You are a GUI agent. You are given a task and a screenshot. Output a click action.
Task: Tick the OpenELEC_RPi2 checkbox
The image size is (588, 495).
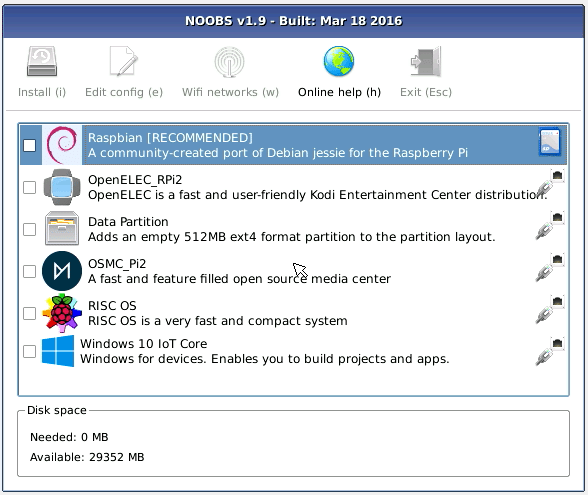[30, 187]
